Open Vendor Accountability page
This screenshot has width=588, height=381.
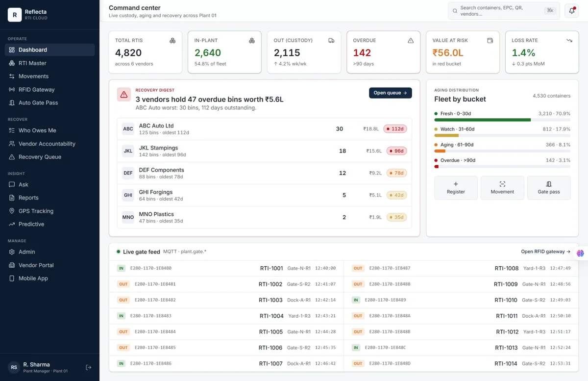click(x=49, y=144)
